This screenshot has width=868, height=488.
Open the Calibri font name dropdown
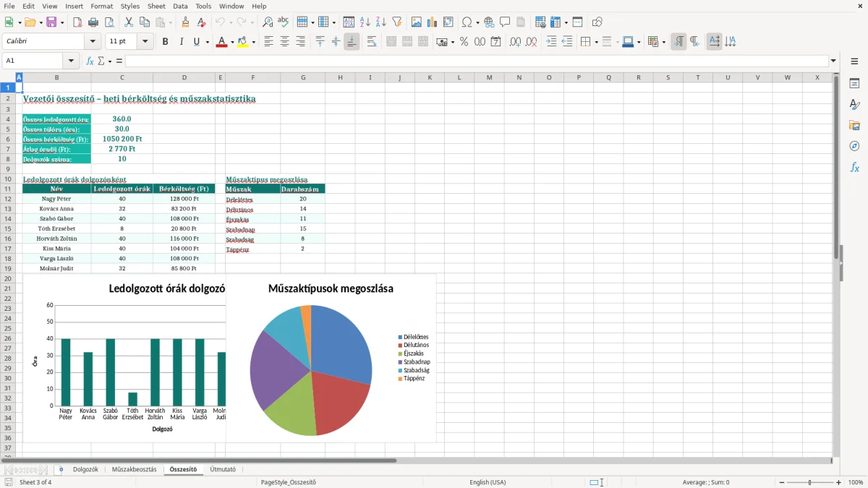[x=92, y=42]
